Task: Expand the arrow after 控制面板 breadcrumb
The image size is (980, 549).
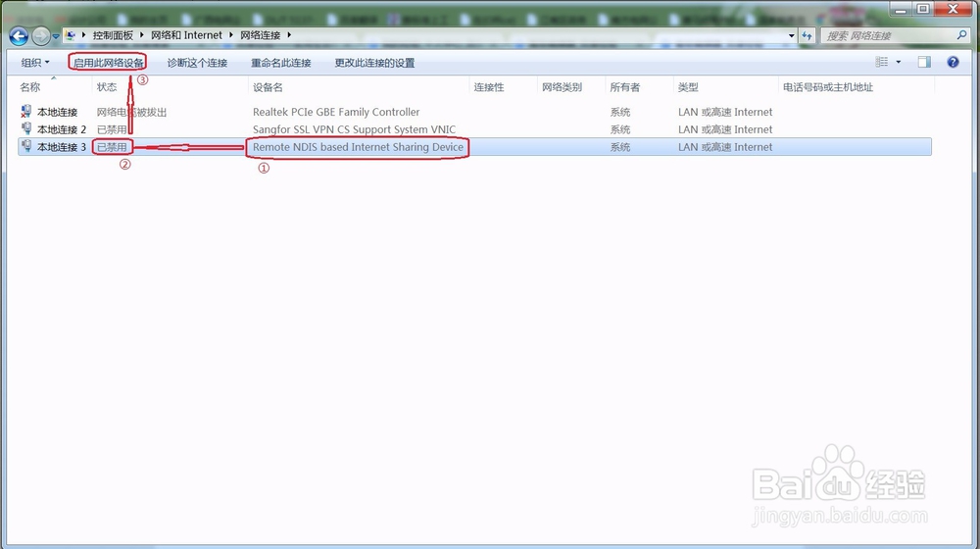Action: 142,35
